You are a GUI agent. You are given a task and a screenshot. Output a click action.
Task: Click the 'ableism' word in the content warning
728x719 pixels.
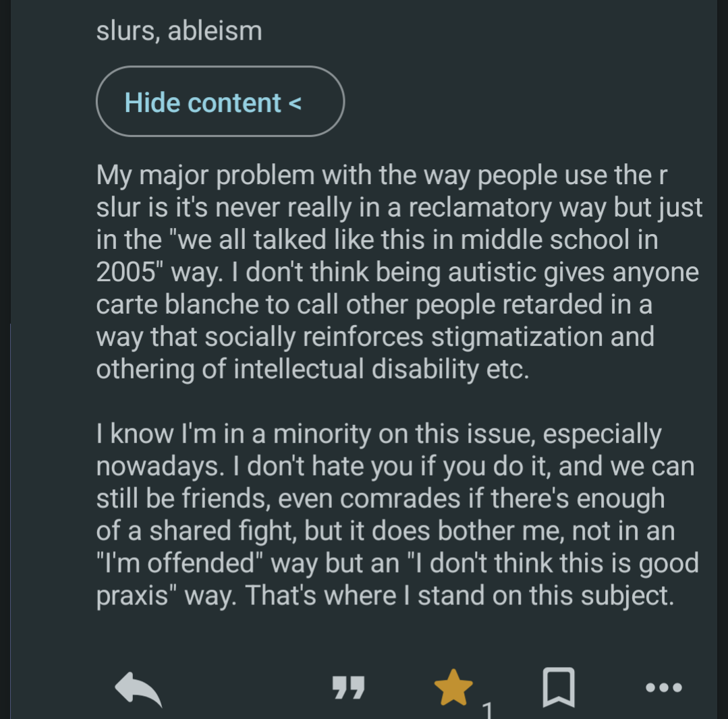(x=215, y=31)
